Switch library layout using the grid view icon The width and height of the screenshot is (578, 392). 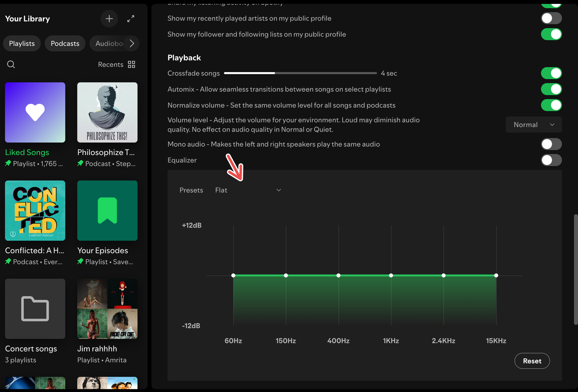click(x=131, y=64)
